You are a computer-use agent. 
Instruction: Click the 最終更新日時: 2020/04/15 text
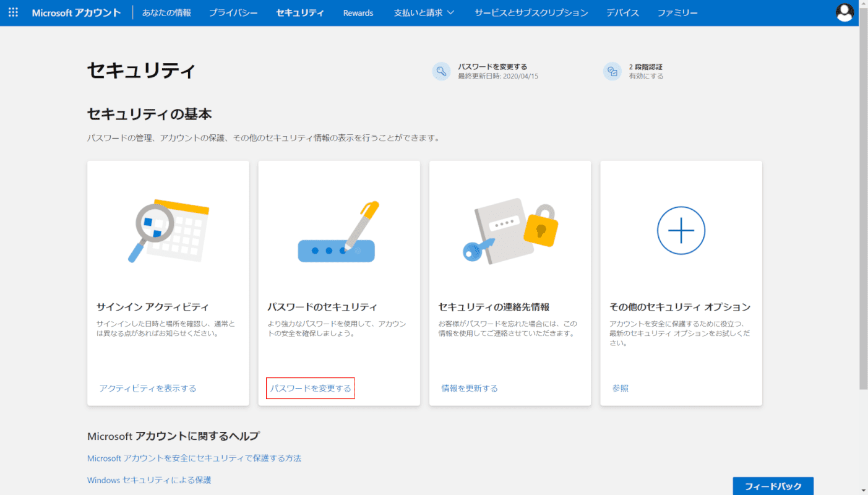pos(498,76)
